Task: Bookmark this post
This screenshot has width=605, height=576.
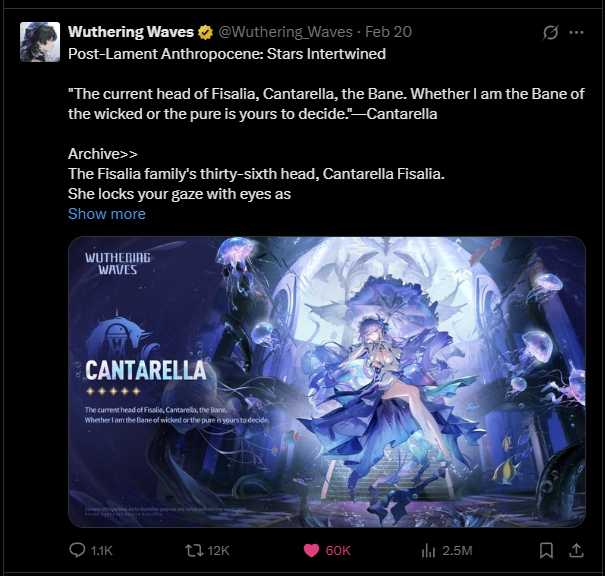Action: [x=546, y=550]
